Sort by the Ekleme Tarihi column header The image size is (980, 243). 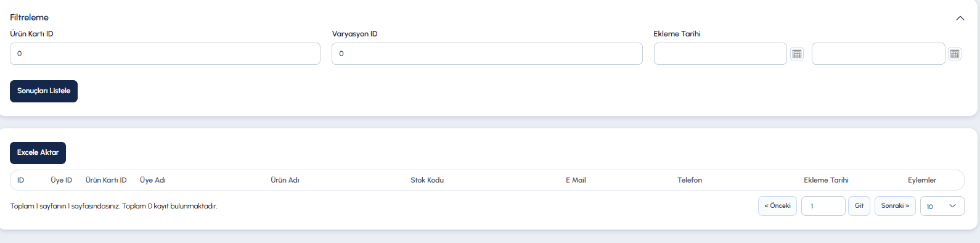pos(826,180)
